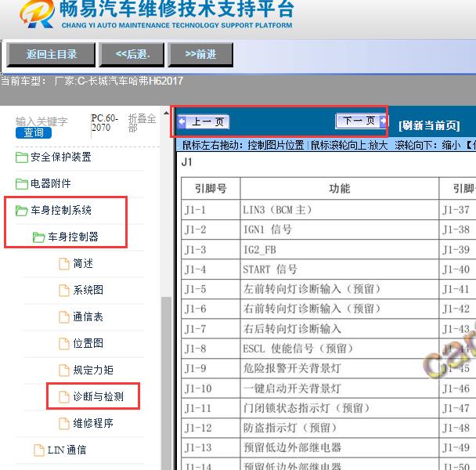Click document icon beside 诊断与检测
This screenshot has width=476, height=470.
click(64, 397)
